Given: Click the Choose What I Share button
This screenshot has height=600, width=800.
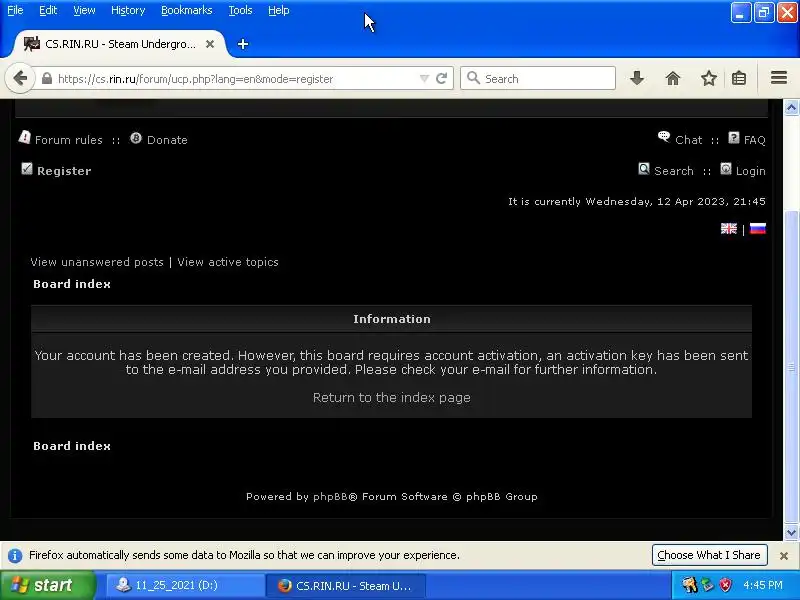Looking at the screenshot, I should coord(710,555).
